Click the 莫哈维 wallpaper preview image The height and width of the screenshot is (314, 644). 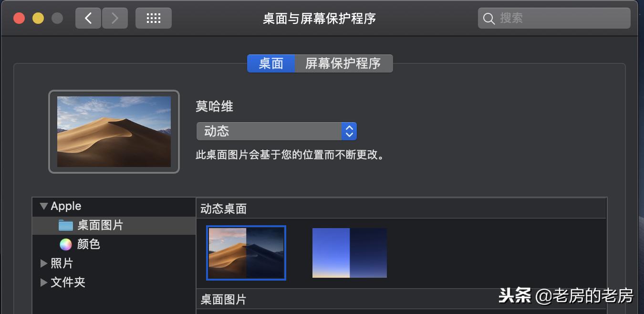(x=114, y=132)
